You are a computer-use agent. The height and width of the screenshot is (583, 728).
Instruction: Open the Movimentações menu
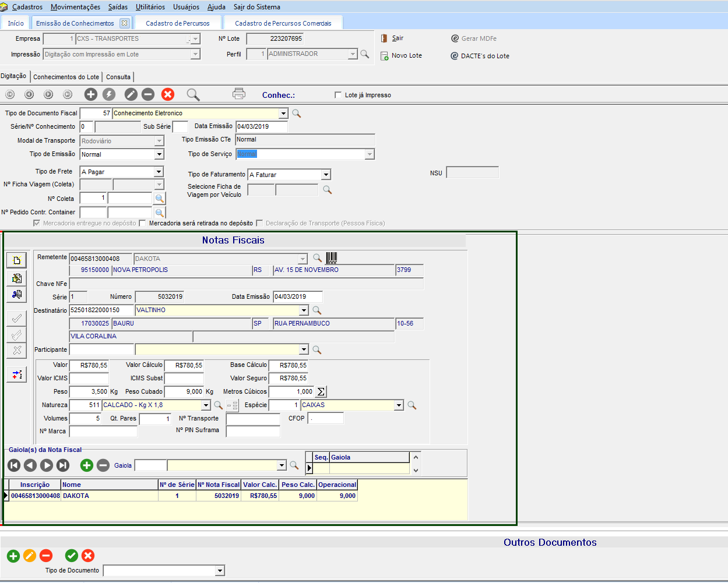pyautogui.click(x=75, y=7)
